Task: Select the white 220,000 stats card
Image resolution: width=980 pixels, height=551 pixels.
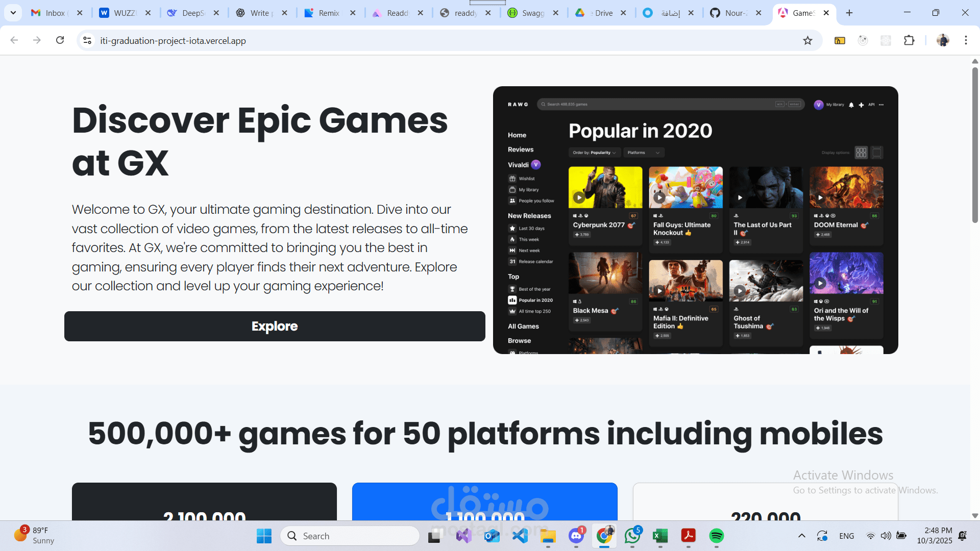Action: pyautogui.click(x=766, y=502)
